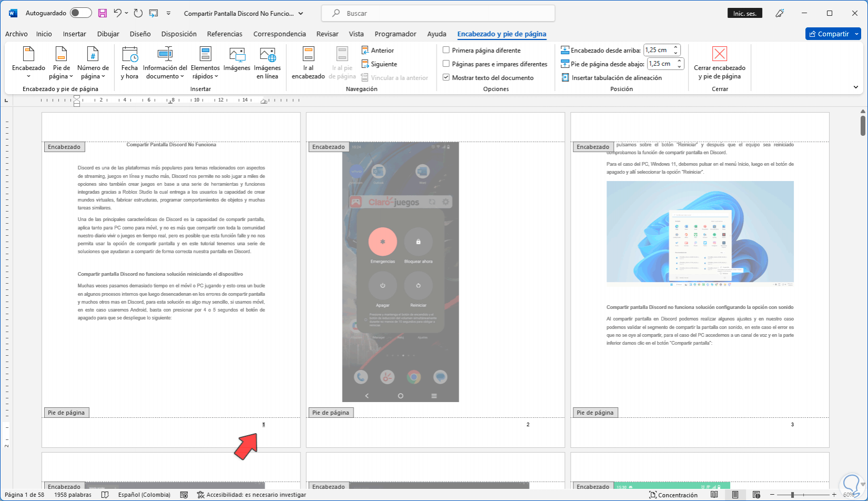Click Español (Colombia) language indicator
The height and width of the screenshot is (501, 868).
pyautogui.click(x=144, y=495)
